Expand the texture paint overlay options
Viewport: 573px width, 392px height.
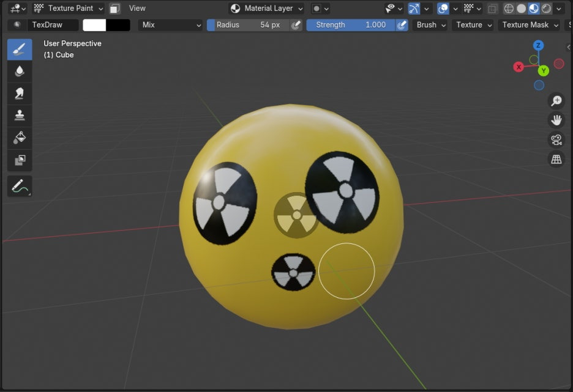pyautogui.click(x=479, y=9)
